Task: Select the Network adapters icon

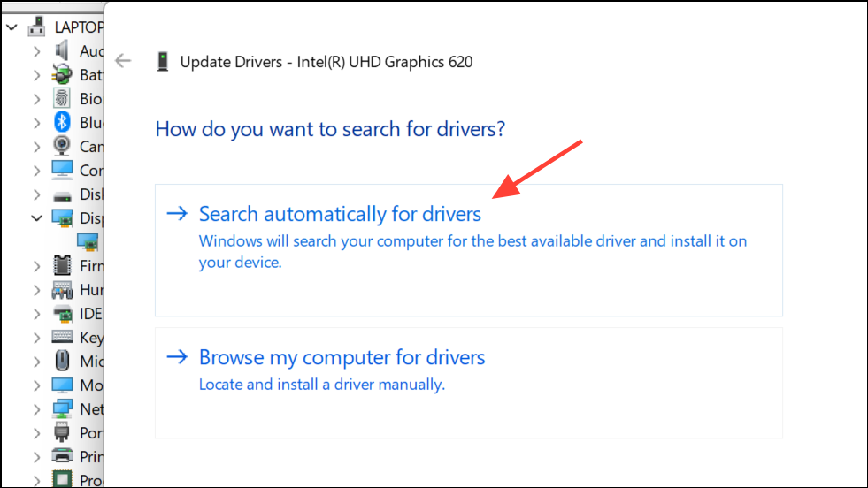Action: coord(63,408)
